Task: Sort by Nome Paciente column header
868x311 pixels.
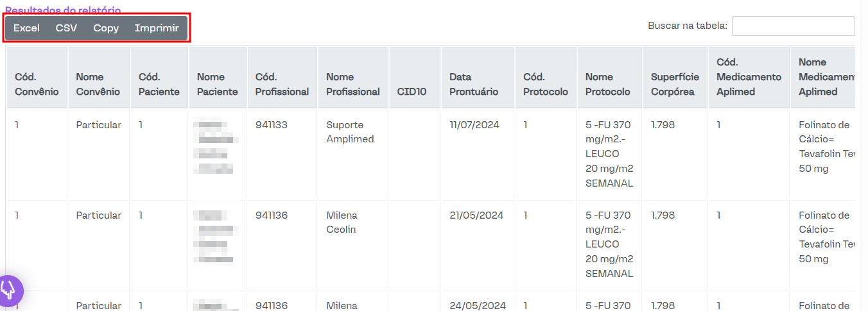Action: coord(217,84)
